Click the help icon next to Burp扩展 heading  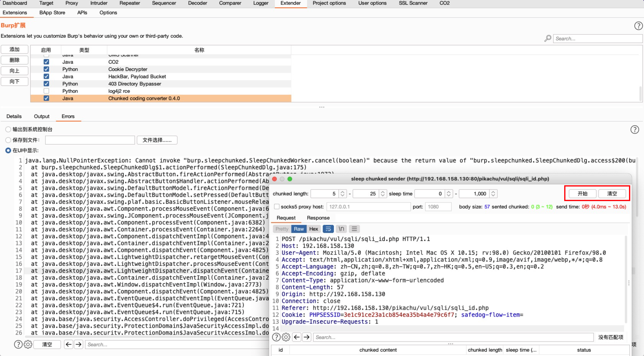pyautogui.click(x=638, y=26)
